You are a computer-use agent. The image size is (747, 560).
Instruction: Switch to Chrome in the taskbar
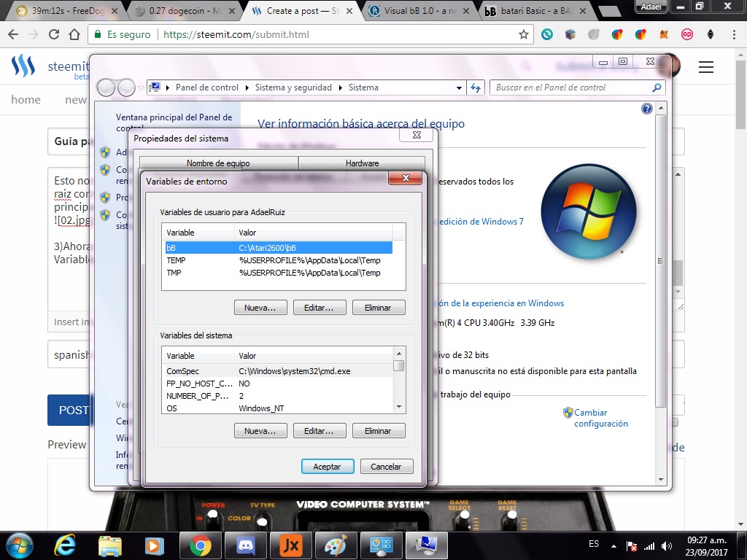pyautogui.click(x=200, y=545)
